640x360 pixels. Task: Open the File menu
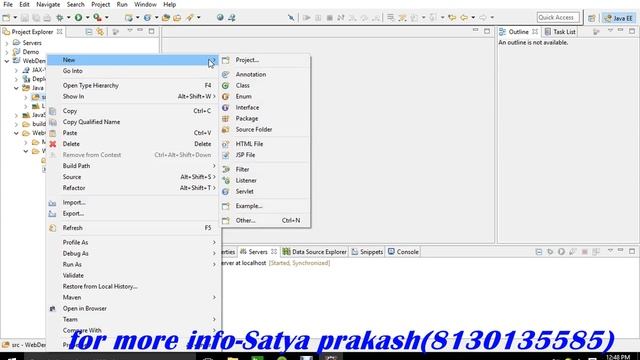click(8, 4)
